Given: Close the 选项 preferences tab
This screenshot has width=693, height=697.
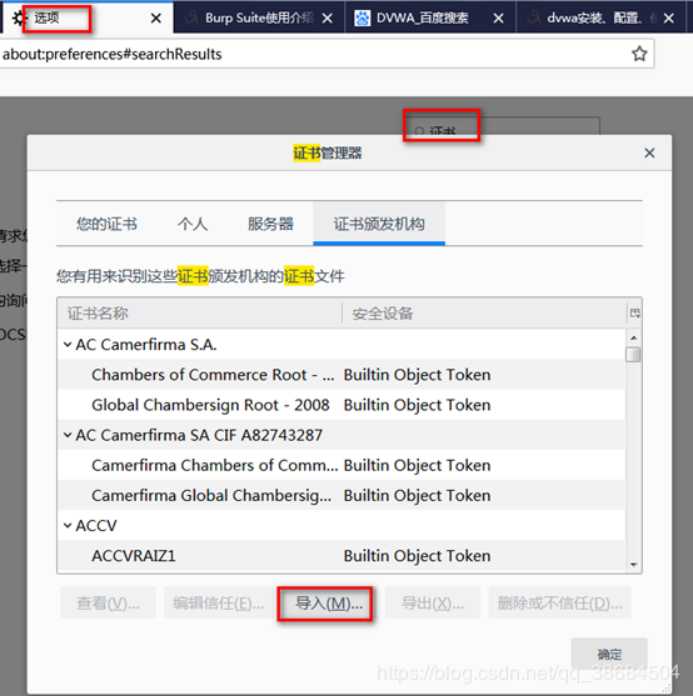Looking at the screenshot, I should [x=156, y=18].
